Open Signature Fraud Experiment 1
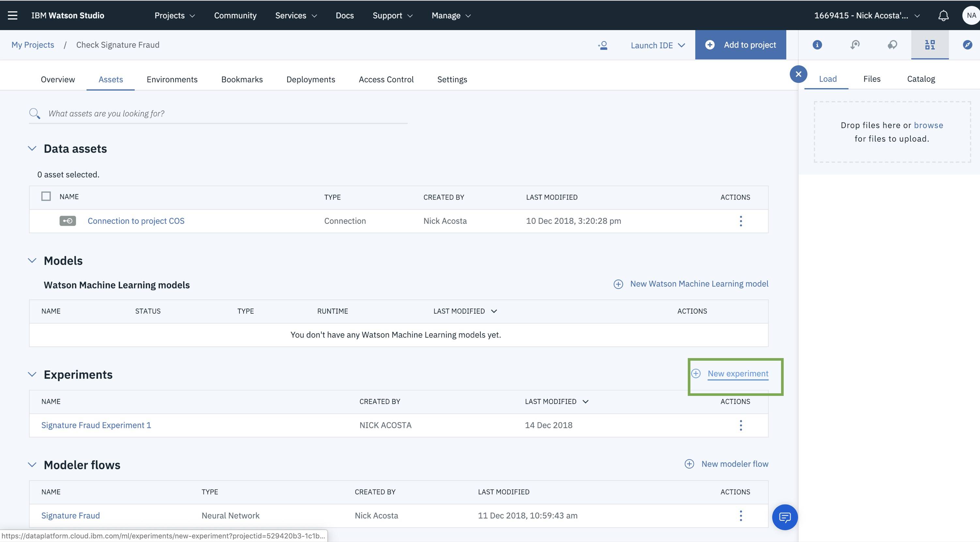980x542 pixels. [96, 425]
